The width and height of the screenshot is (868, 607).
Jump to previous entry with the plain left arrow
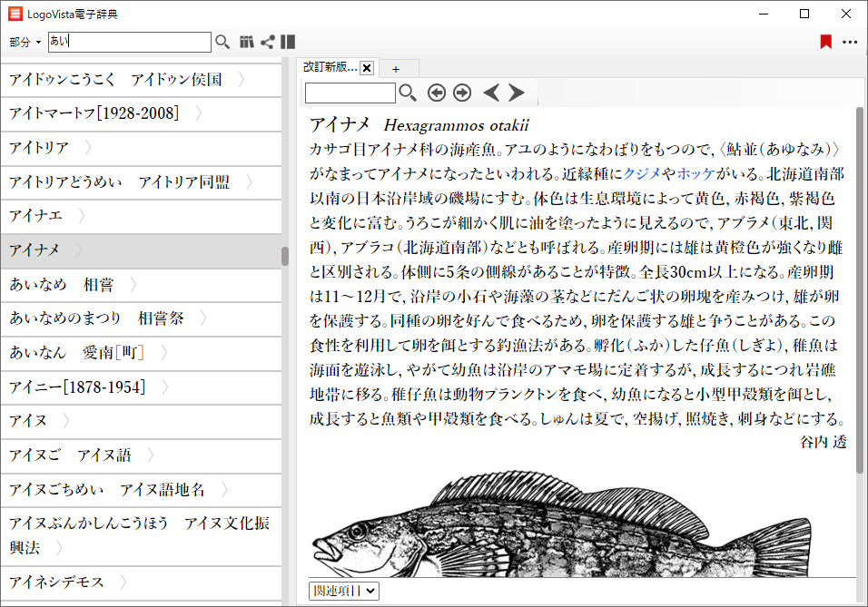pyautogui.click(x=490, y=93)
